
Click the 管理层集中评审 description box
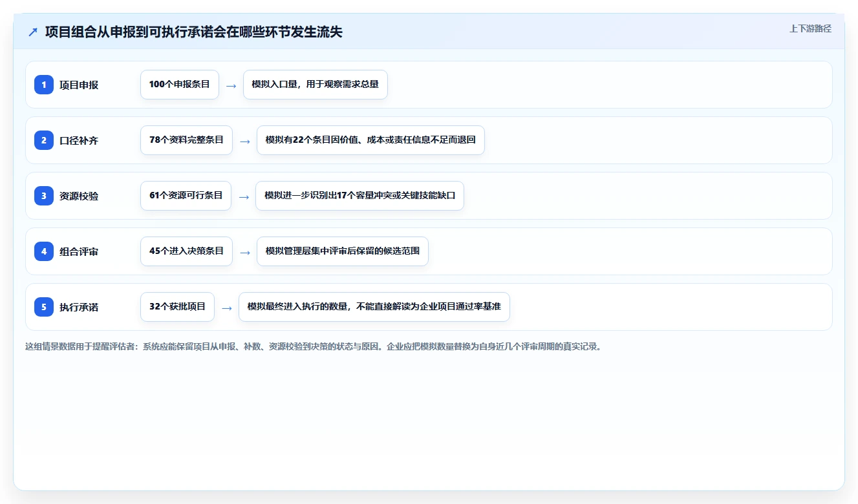click(343, 251)
